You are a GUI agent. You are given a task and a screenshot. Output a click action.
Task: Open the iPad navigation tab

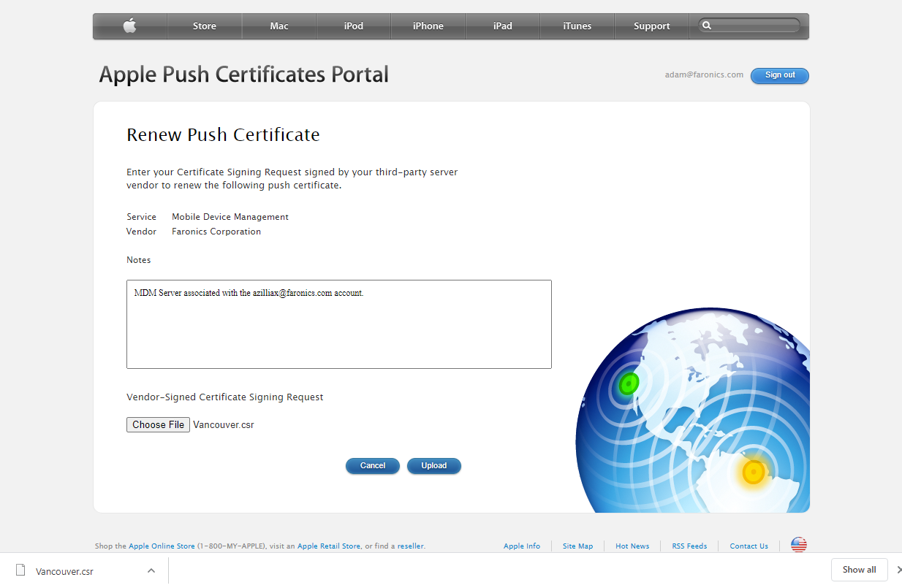tap(503, 26)
